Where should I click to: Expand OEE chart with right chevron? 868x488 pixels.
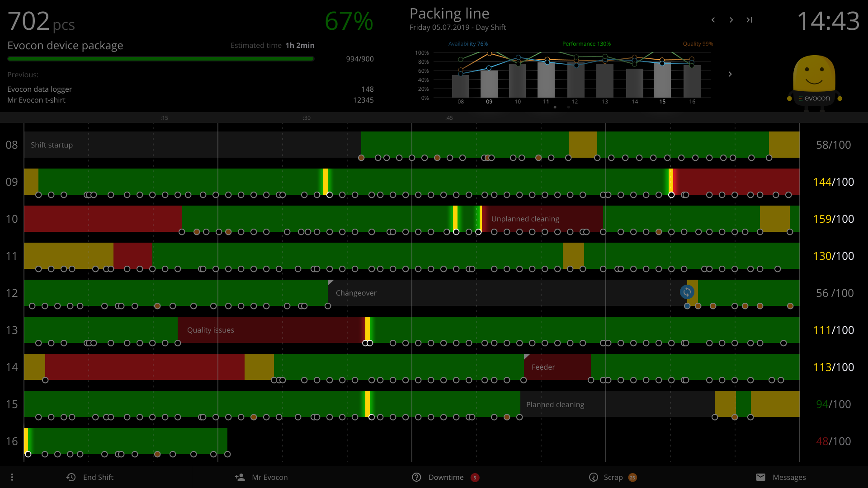pyautogui.click(x=730, y=74)
